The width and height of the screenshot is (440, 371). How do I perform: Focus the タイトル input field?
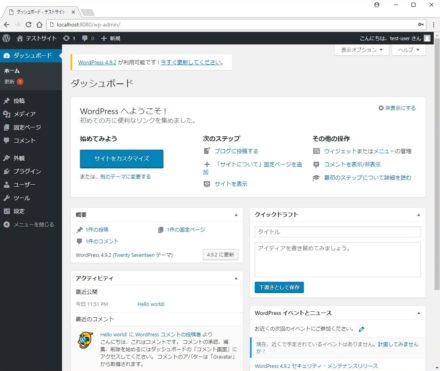(x=337, y=232)
